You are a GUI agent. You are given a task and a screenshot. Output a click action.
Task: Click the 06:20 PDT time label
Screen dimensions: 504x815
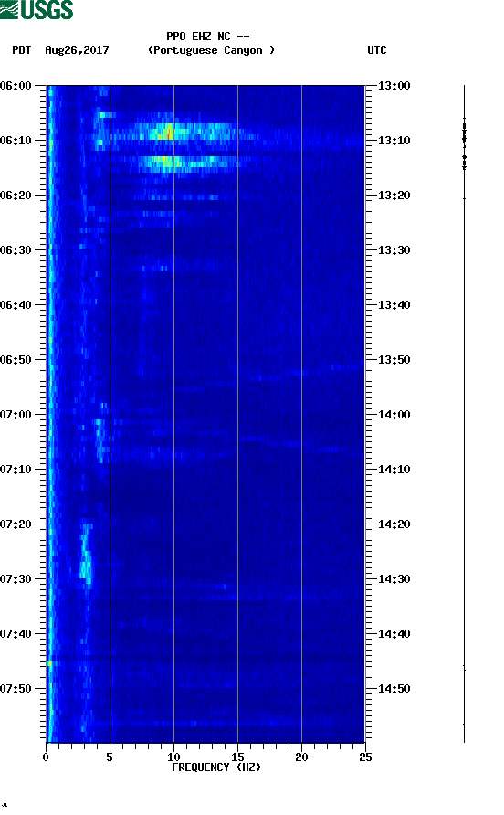16,196
